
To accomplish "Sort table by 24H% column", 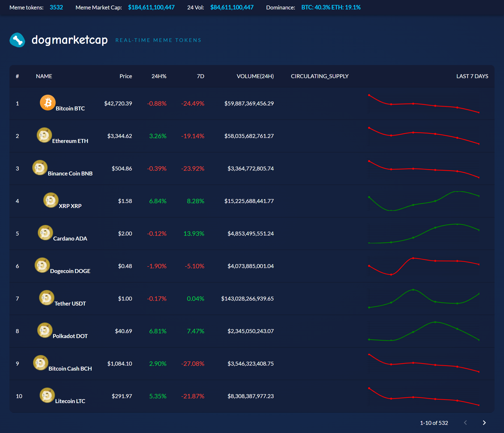I will 159,76.
